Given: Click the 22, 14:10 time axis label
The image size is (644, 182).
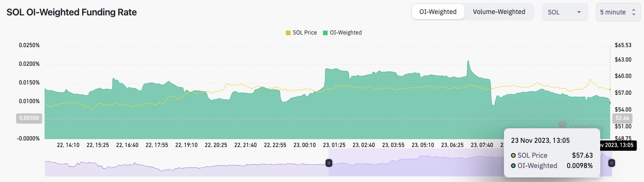Looking at the screenshot, I should point(68,145).
